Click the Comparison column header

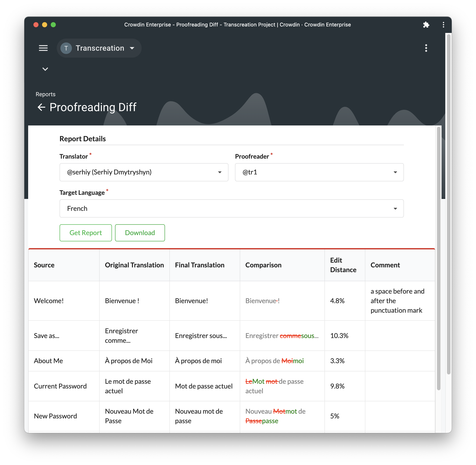[263, 265]
